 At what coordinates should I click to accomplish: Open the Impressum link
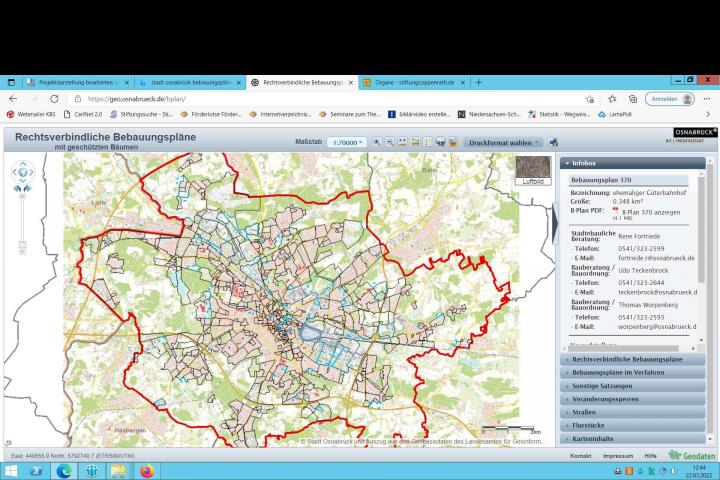click(x=617, y=455)
